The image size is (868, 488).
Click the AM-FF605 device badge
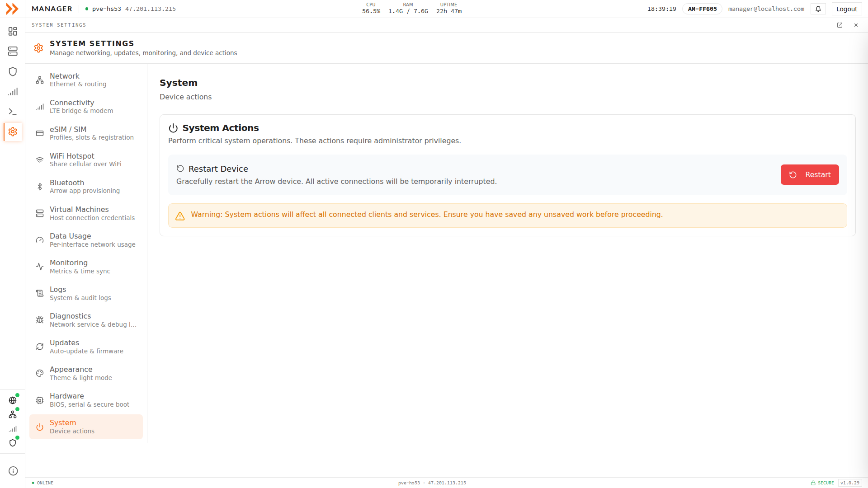coord(702,9)
